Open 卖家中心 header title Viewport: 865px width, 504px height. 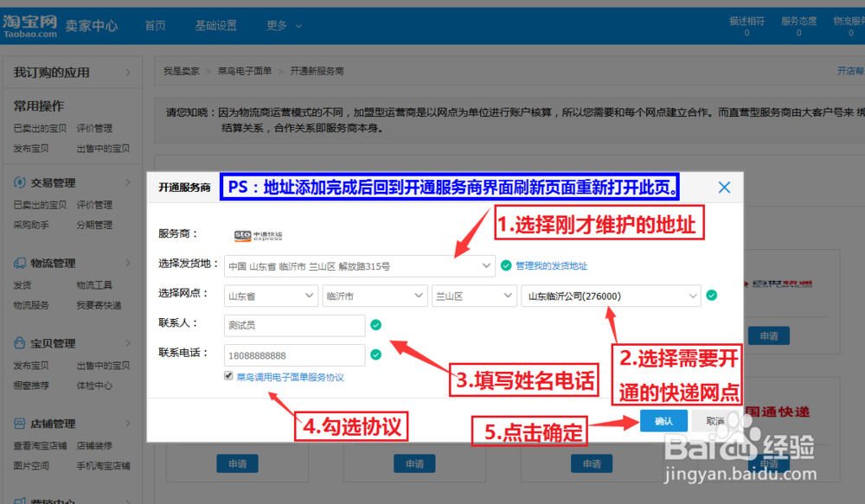tap(92, 26)
